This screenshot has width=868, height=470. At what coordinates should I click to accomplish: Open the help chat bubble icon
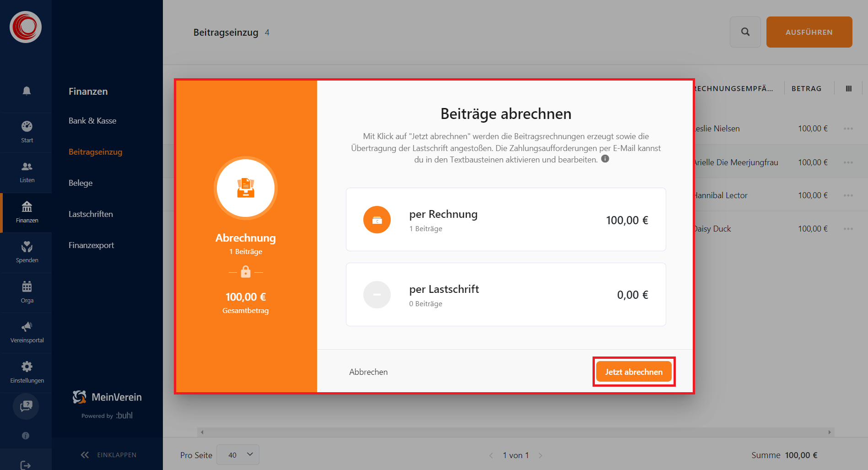point(26,406)
